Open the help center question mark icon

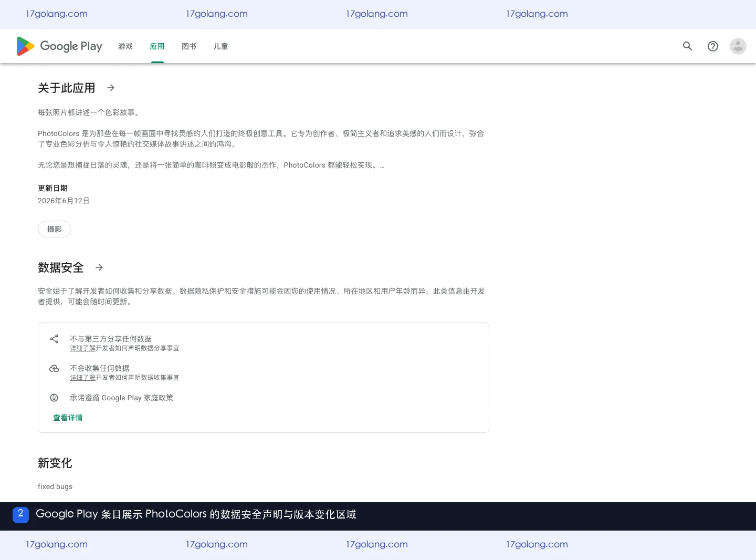click(713, 46)
